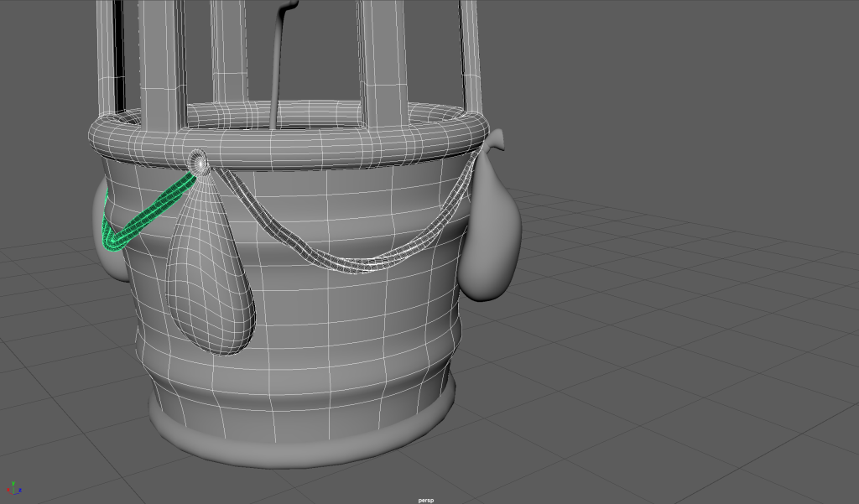
Task: Click the persp camera name label
Action: (425, 500)
